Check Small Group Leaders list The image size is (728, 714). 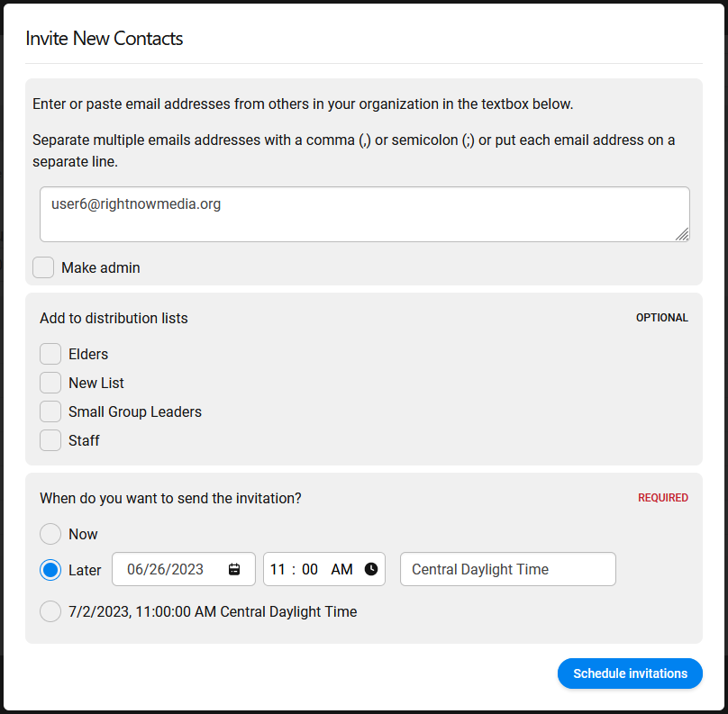(50, 411)
